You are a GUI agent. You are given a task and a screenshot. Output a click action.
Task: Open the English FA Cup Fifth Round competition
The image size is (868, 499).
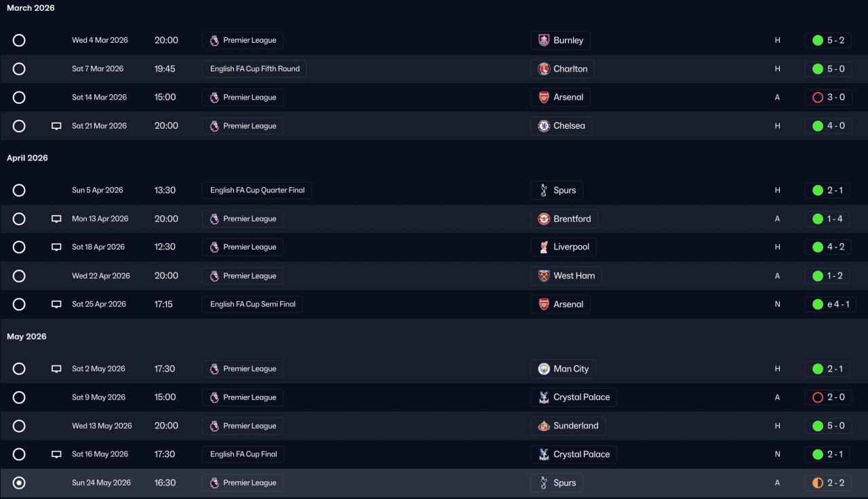[254, 69]
